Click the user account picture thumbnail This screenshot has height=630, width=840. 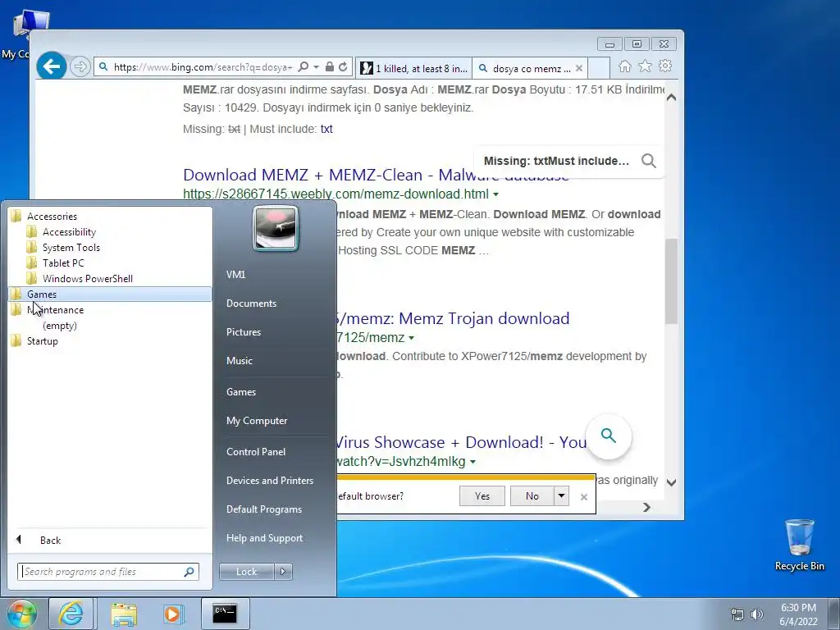pos(276,229)
